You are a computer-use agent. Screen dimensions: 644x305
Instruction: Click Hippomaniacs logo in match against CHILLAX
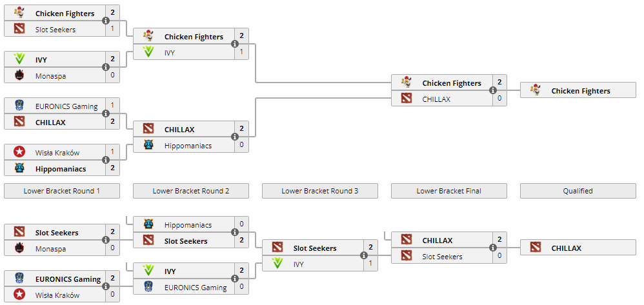[x=148, y=145]
